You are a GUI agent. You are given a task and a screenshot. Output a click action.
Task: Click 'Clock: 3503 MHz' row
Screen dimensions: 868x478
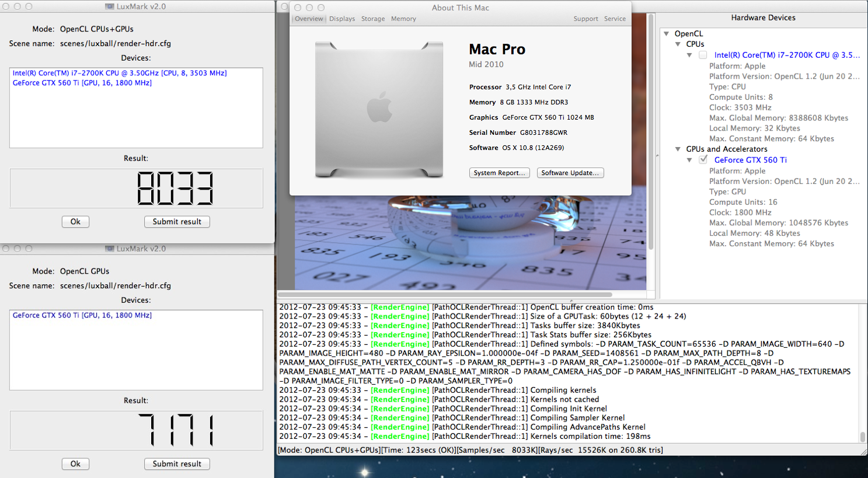[x=740, y=107]
